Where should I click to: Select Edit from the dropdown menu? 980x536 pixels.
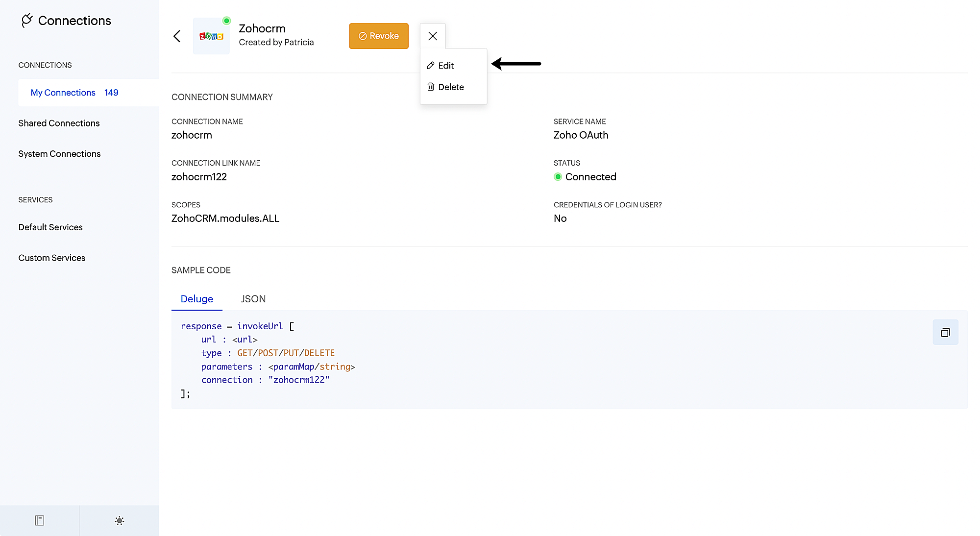pyautogui.click(x=446, y=66)
